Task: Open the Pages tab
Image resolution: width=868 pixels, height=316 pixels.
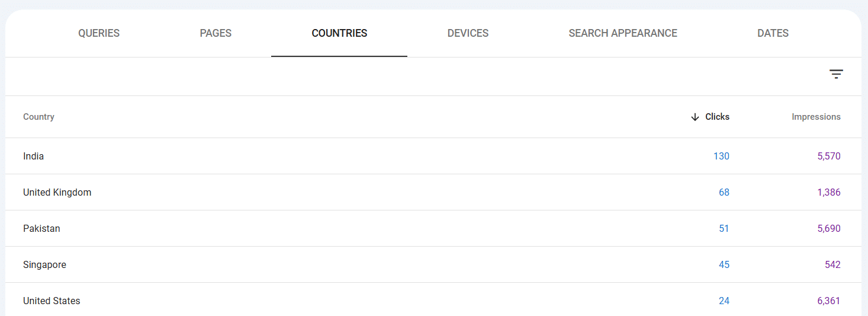Action: (216, 33)
